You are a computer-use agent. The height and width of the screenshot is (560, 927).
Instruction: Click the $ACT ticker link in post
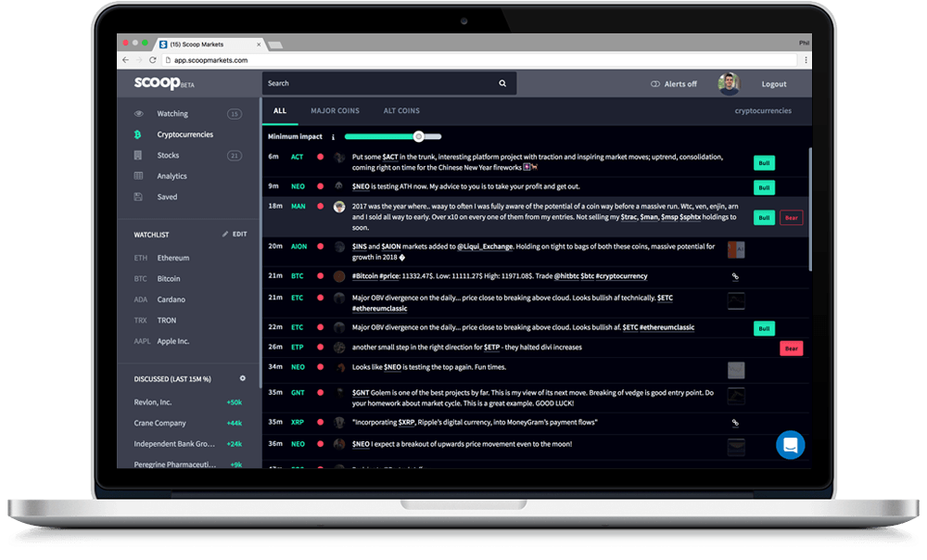[390, 157]
